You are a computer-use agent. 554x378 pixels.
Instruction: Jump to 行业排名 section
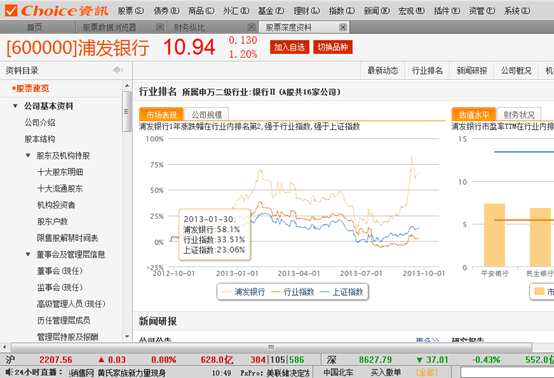(x=427, y=71)
